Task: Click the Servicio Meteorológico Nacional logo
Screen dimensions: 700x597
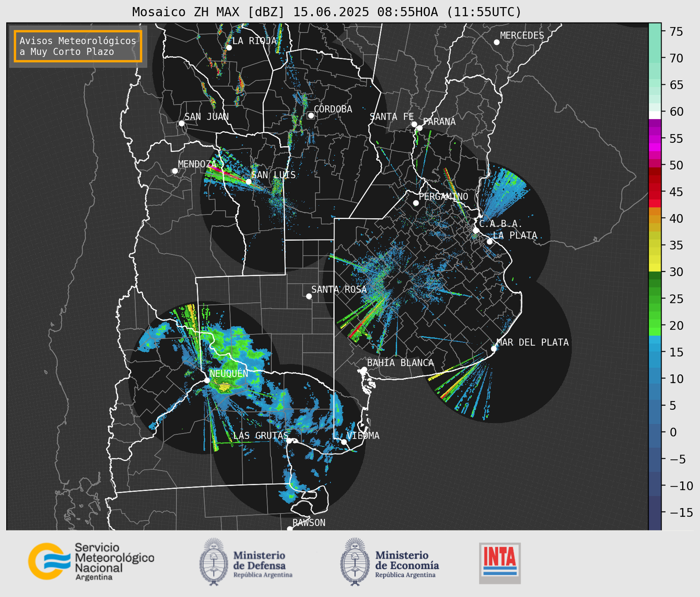Action: [91, 561]
